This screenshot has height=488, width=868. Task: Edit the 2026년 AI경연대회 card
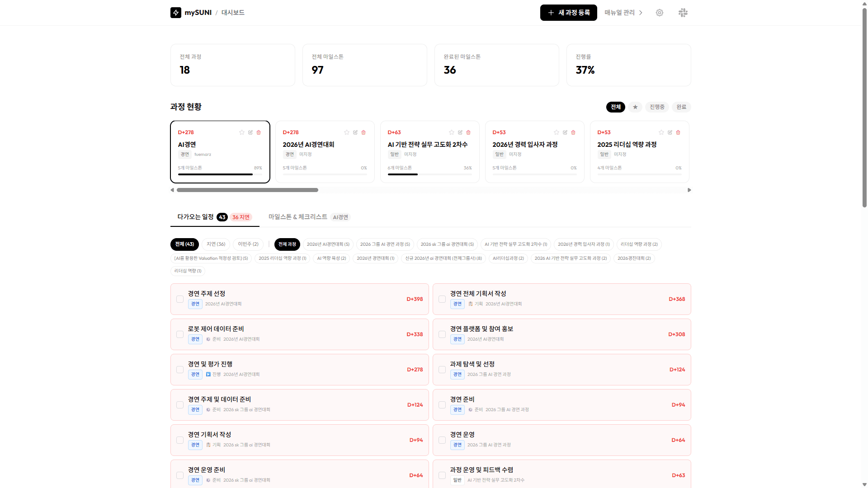(355, 132)
